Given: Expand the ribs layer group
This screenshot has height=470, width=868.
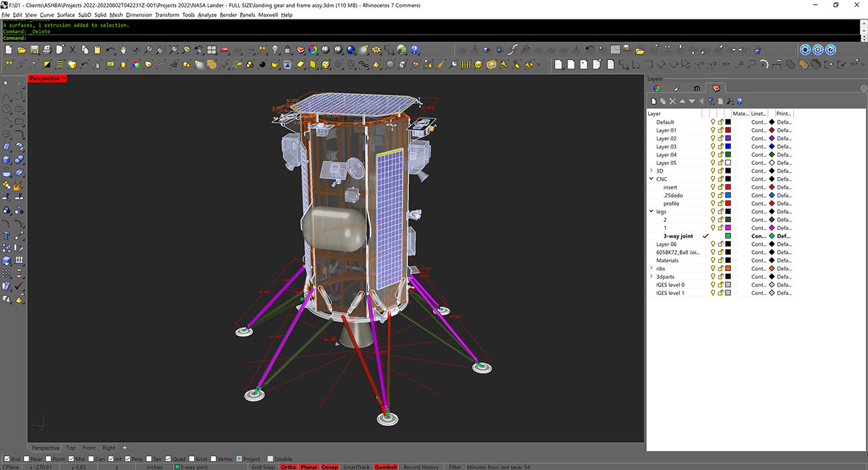Looking at the screenshot, I should [651, 268].
